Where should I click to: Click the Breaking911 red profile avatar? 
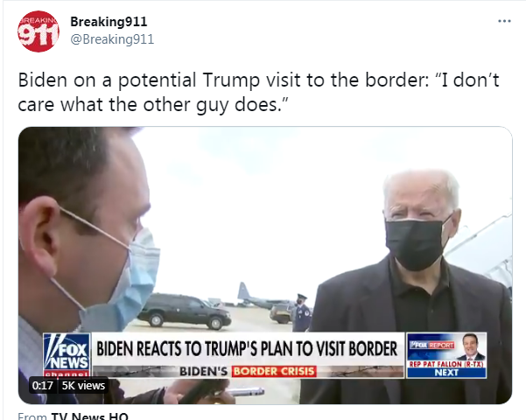[39, 31]
